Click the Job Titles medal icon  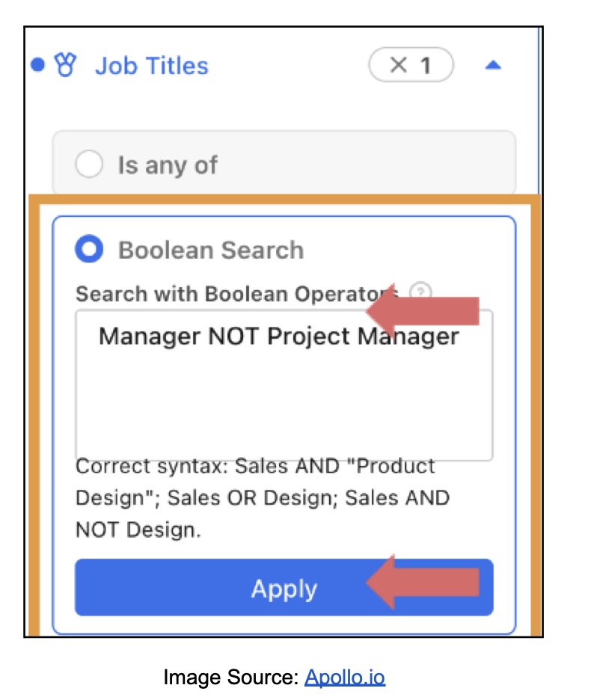[x=66, y=66]
